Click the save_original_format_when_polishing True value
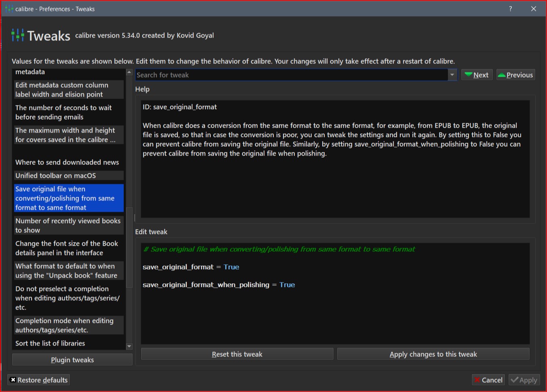547x392 pixels. click(x=287, y=285)
